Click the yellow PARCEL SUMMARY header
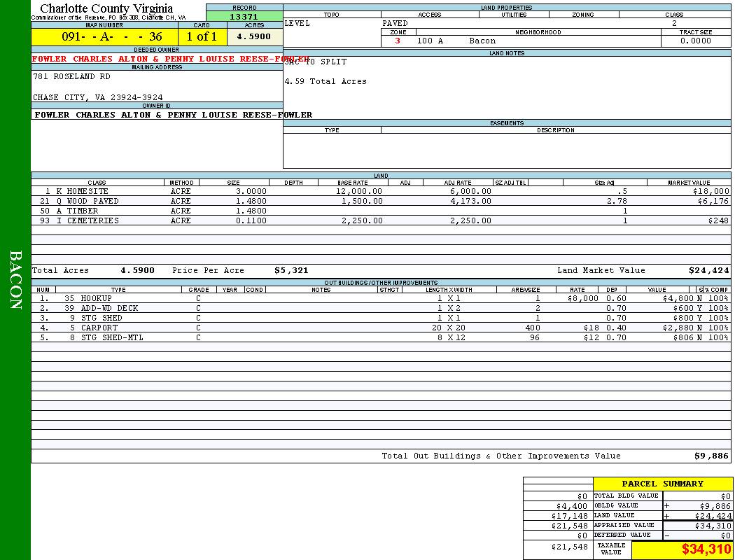The image size is (735, 560). 662,484
